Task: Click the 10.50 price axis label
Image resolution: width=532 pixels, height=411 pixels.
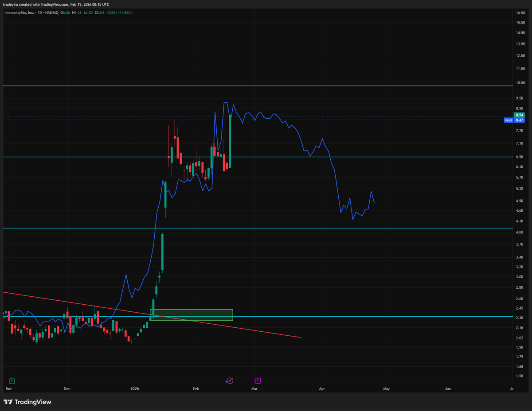Action: click(x=520, y=83)
